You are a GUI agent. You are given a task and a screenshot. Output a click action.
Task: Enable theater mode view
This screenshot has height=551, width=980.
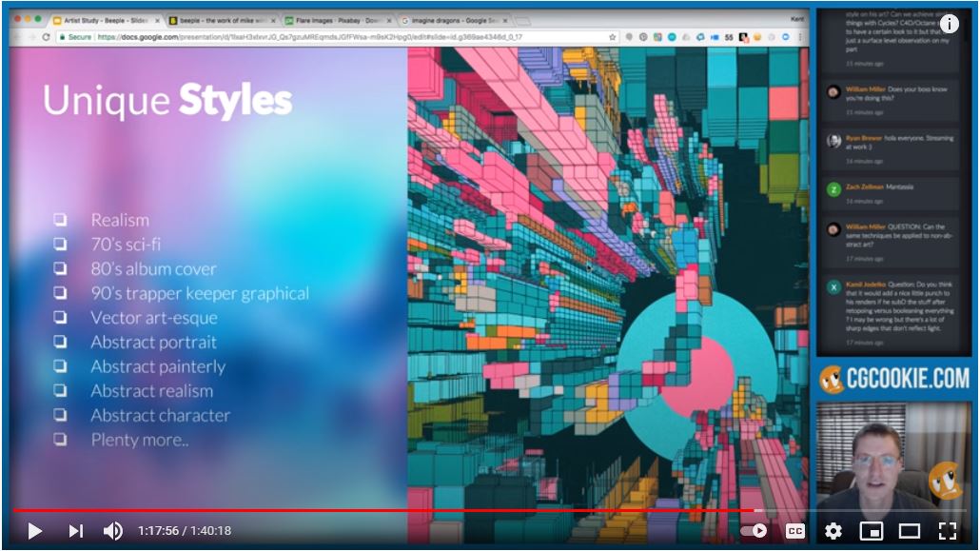pos(910,531)
